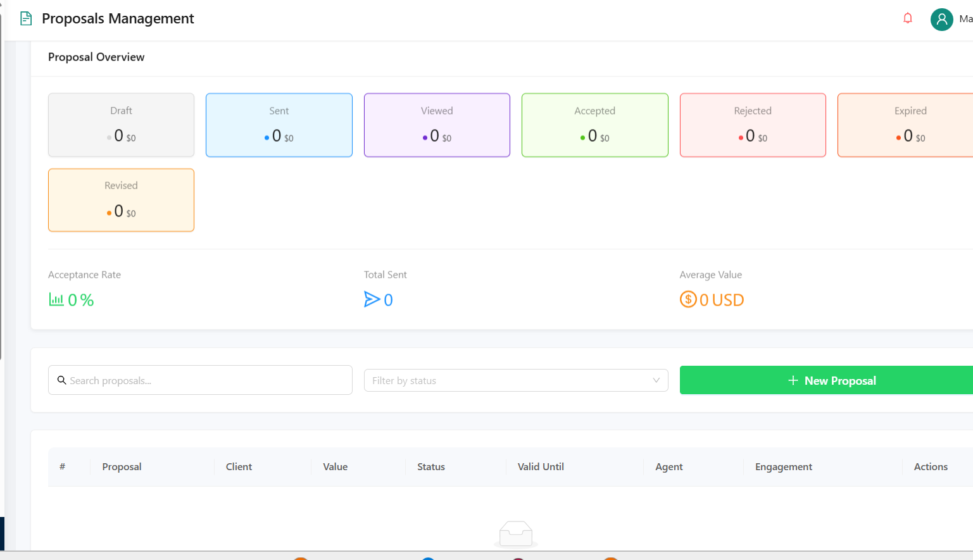Click the bar chart icon beside Acceptance Rate
This screenshot has height=560, width=973.
[x=55, y=299]
